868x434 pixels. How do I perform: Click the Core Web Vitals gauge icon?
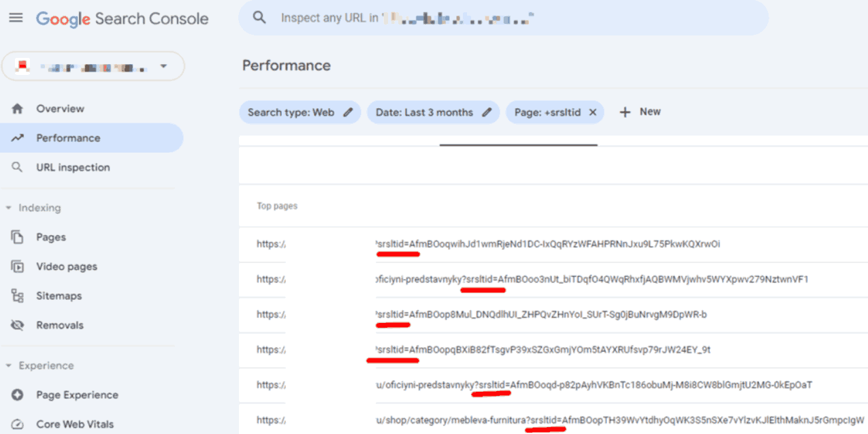click(18, 424)
